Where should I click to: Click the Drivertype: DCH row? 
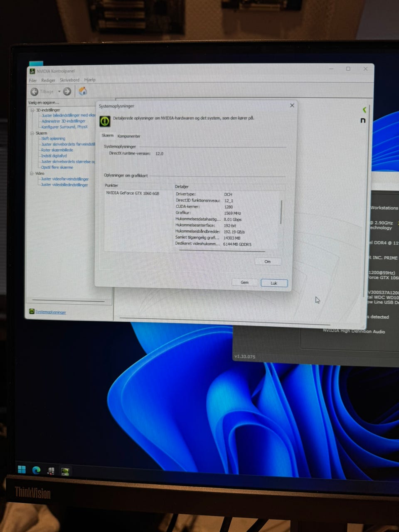pyautogui.click(x=228, y=194)
